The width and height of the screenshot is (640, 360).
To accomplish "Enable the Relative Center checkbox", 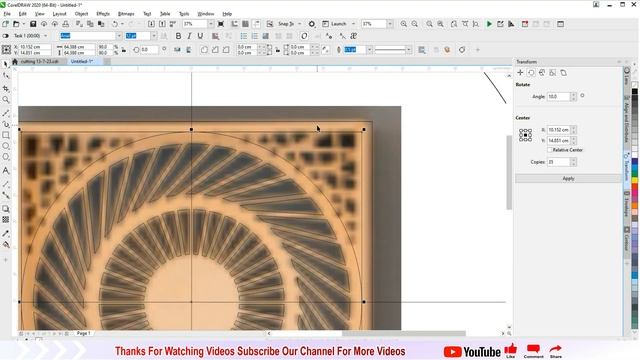I will 549,150.
